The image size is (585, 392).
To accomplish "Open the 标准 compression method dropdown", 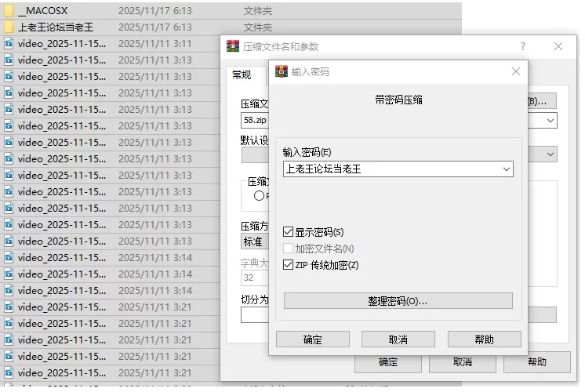I will click(x=254, y=241).
